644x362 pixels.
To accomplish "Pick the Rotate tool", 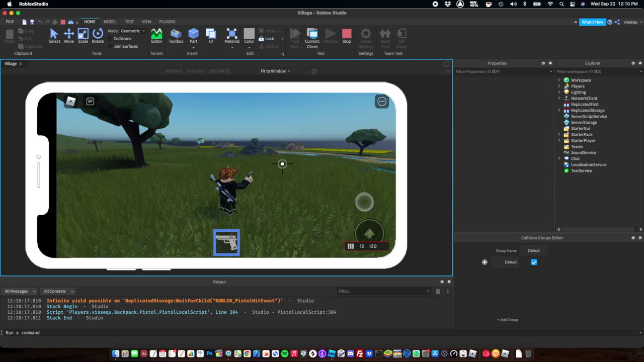I will pos(98,36).
